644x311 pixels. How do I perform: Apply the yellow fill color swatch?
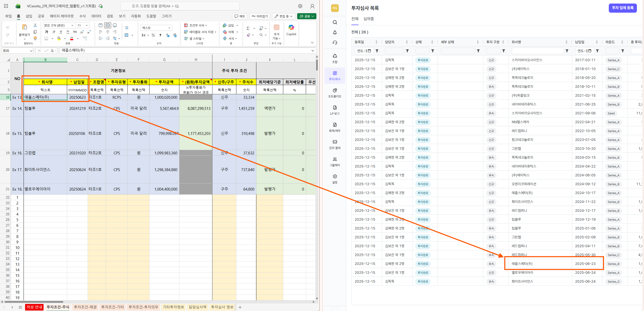tap(59, 38)
